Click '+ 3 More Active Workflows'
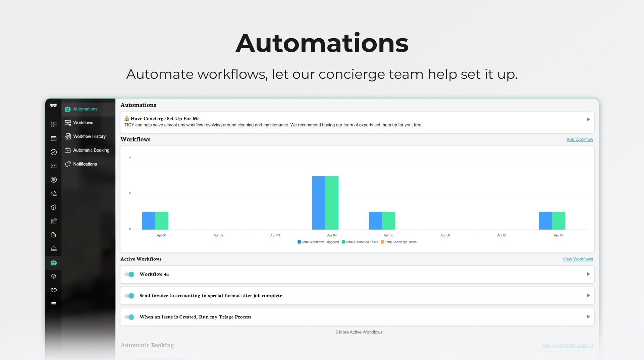 [x=357, y=332]
